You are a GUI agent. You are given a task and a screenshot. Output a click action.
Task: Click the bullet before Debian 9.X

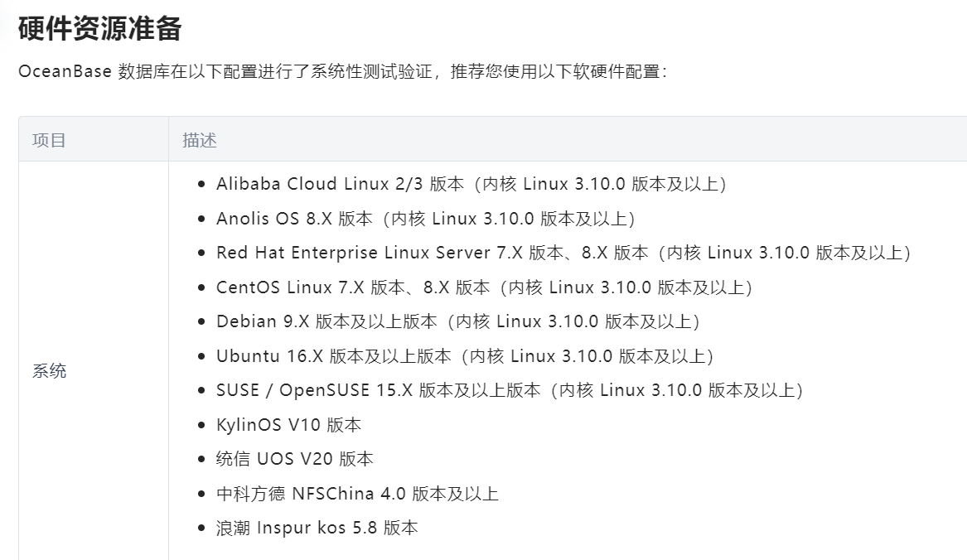click(x=201, y=321)
